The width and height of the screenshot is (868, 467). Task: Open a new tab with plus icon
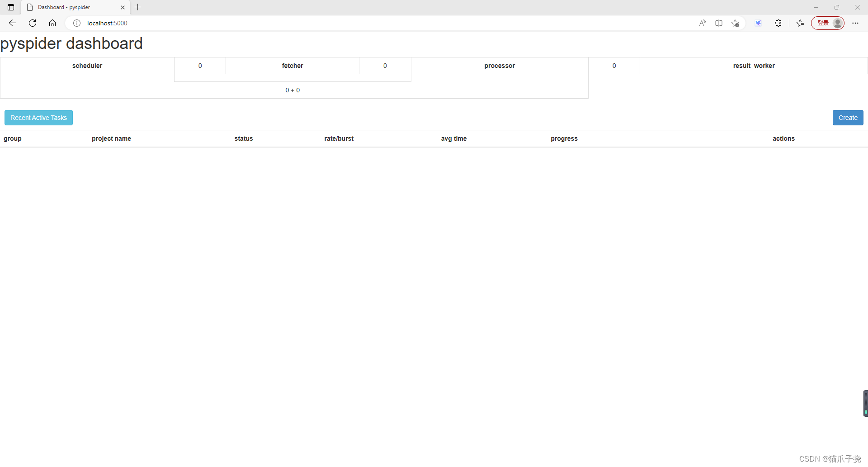tap(138, 7)
